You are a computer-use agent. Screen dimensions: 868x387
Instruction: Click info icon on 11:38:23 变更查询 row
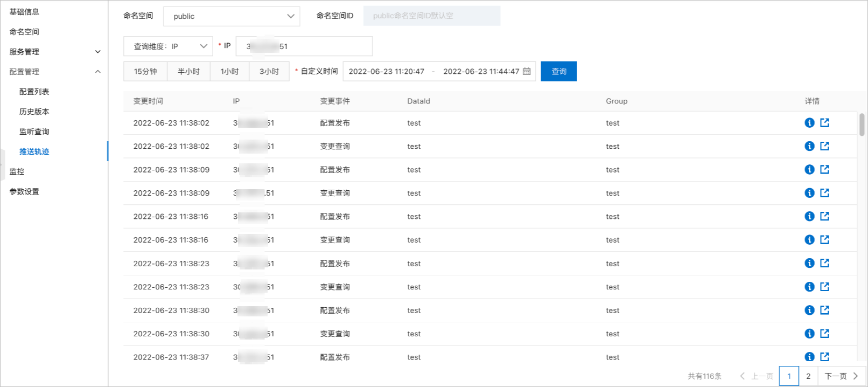click(809, 287)
